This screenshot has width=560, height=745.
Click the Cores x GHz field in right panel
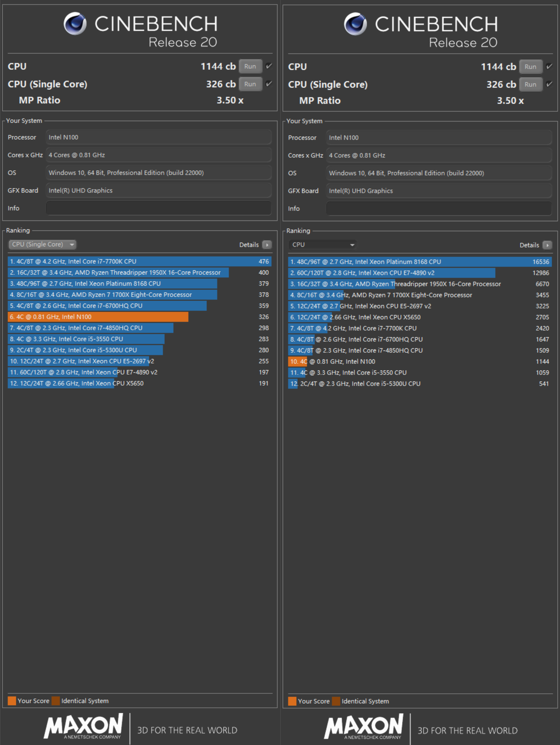click(x=439, y=156)
